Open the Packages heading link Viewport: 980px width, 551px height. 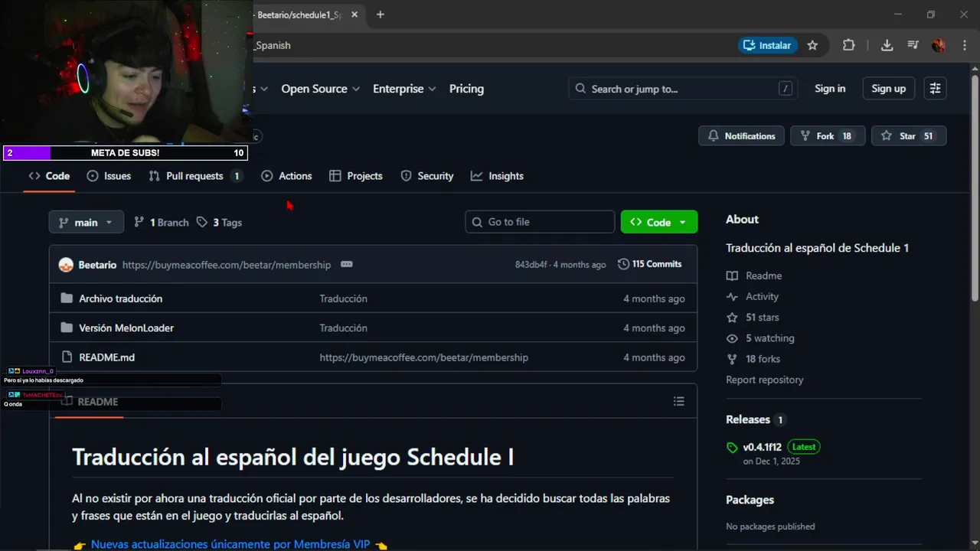tap(750, 500)
